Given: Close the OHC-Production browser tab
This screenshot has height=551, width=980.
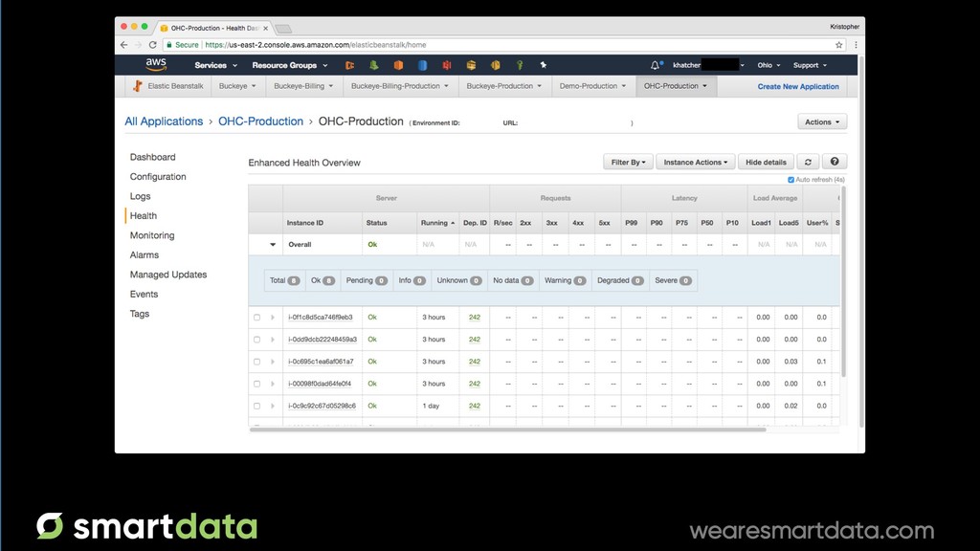Looking at the screenshot, I should coord(266,28).
